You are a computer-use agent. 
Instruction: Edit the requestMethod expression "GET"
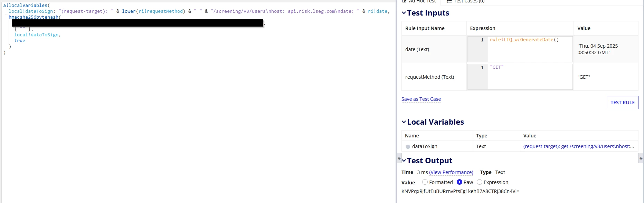[530, 77]
